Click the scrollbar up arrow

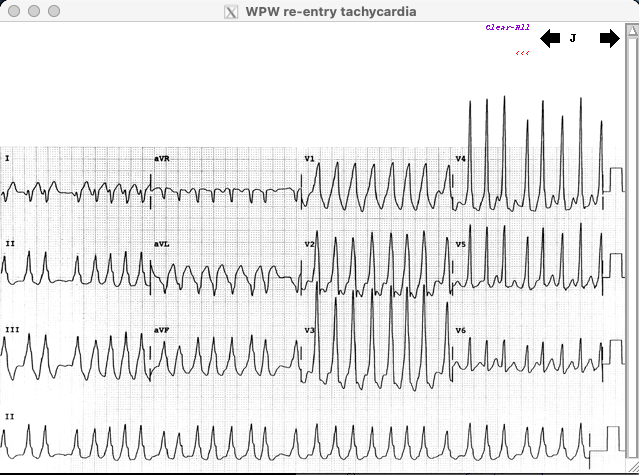(x=631, y=32)
